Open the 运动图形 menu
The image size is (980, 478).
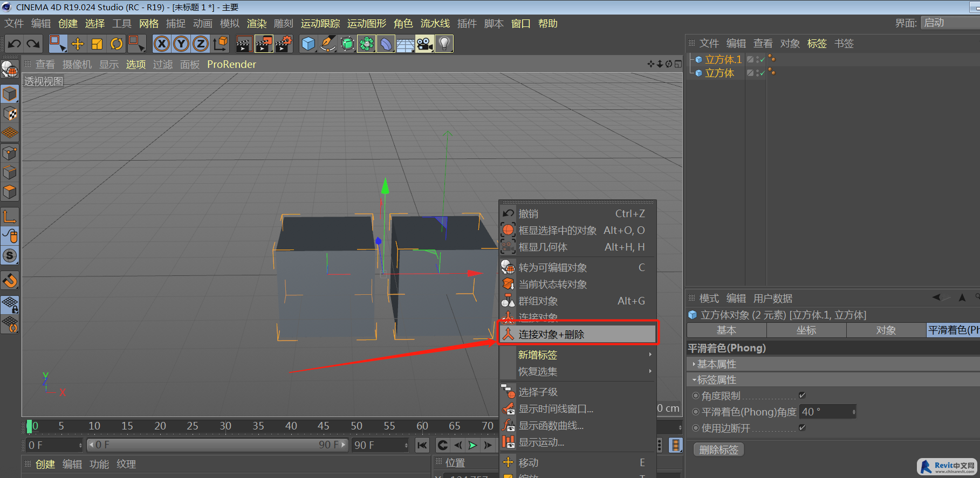(367, 23)
